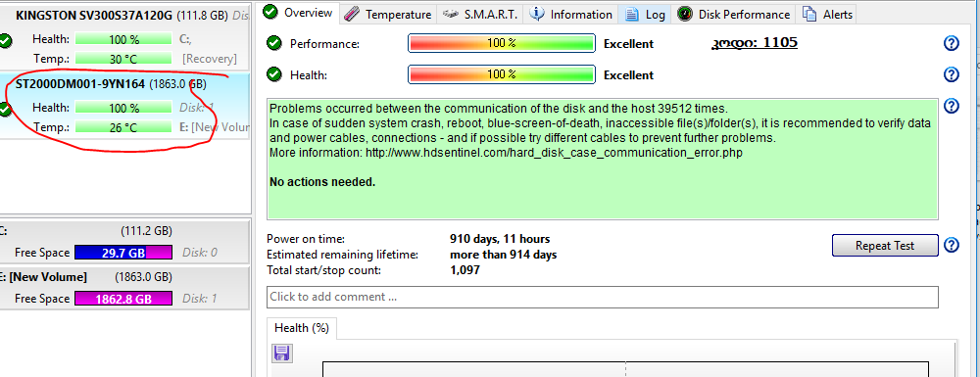Click the Kingston Health 100 % bar
The image size is (980, 377).
(x=123, y=39)
